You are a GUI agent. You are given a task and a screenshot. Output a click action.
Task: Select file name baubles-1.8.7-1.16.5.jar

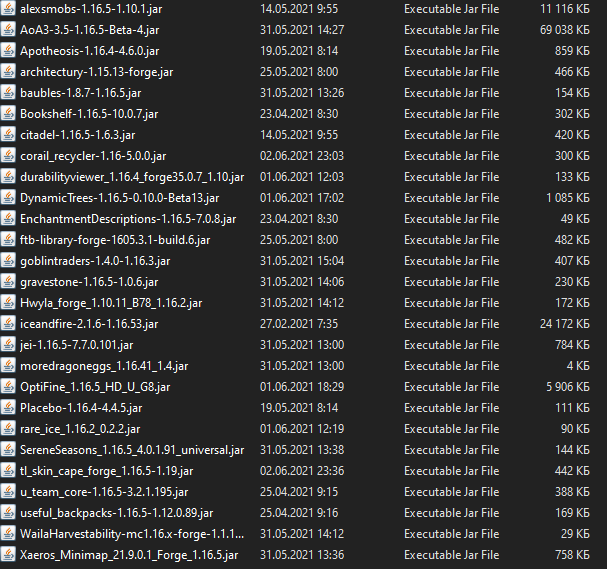81,93
